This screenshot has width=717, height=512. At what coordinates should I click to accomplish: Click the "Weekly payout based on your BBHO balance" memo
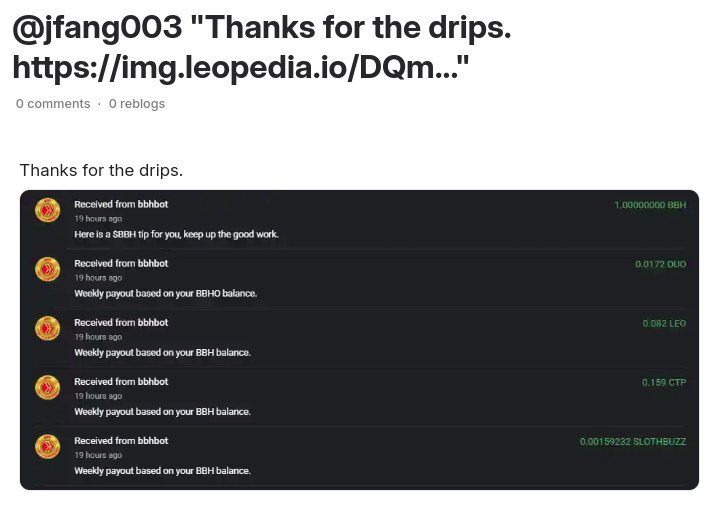coord(166,293)
